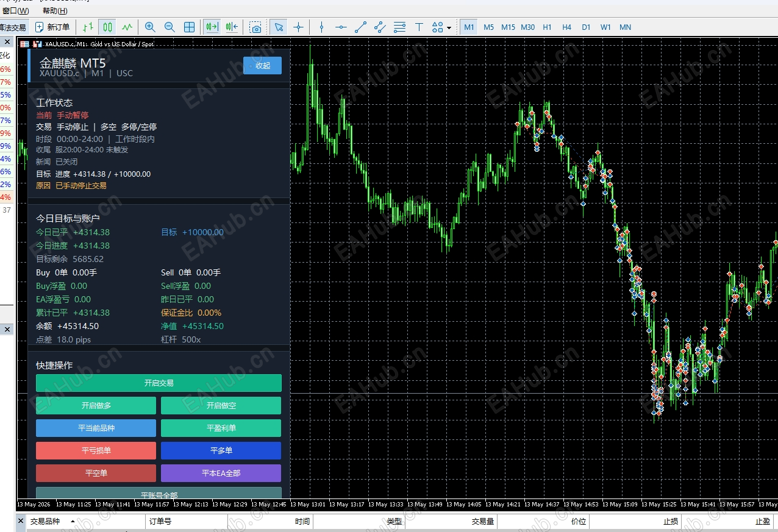This screenshot has width=778, height=532.
Task: Open the New Order (新订单) dialog
Action: pos(52,27)
